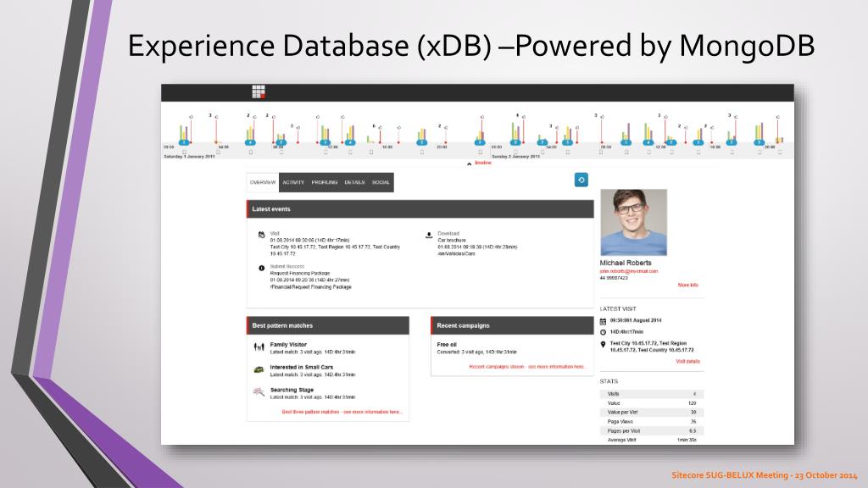Click the Family Visitor pattern icon
The image size is (868, 488).
coord(259,347)
